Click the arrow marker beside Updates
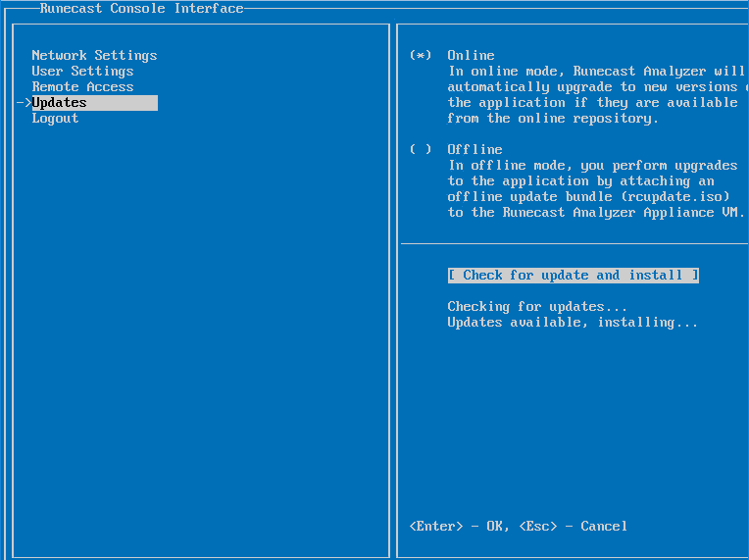 pyautogui.click(x=24, y=103)
